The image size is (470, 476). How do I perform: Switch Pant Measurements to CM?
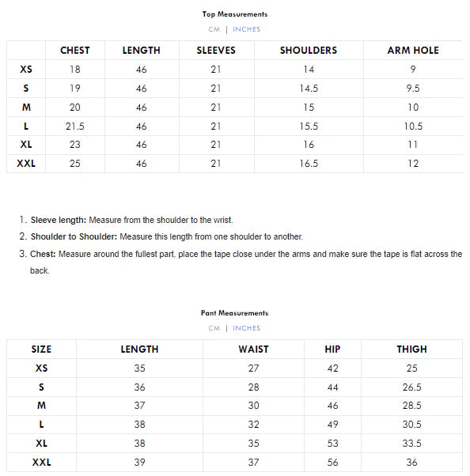pyautogui.click(x=214, y=328)
